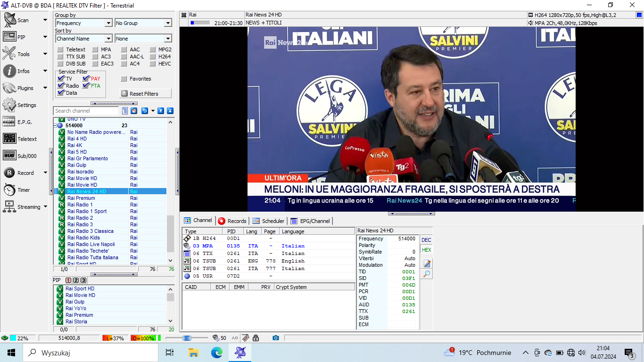This screenshot has width=644, height=362.
Task: Collapse the 514000 frequency group
Action: (x=55, y=125)
